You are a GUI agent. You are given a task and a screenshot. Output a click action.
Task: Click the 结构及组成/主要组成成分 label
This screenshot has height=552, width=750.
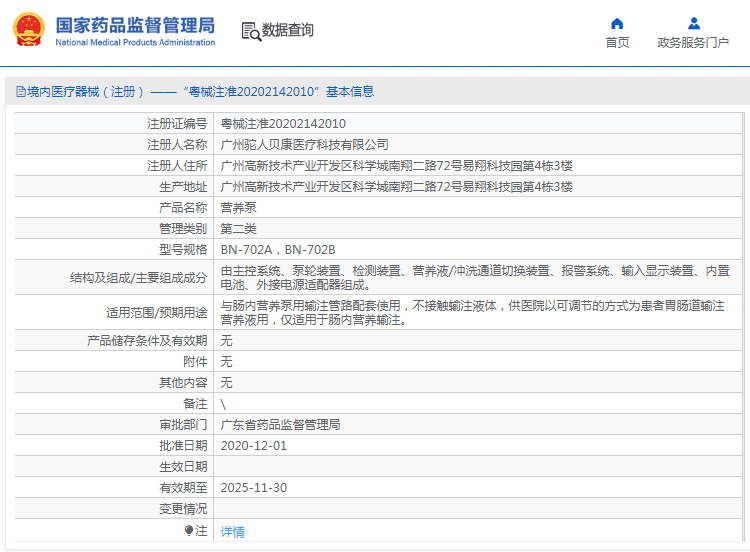[139, 277]
